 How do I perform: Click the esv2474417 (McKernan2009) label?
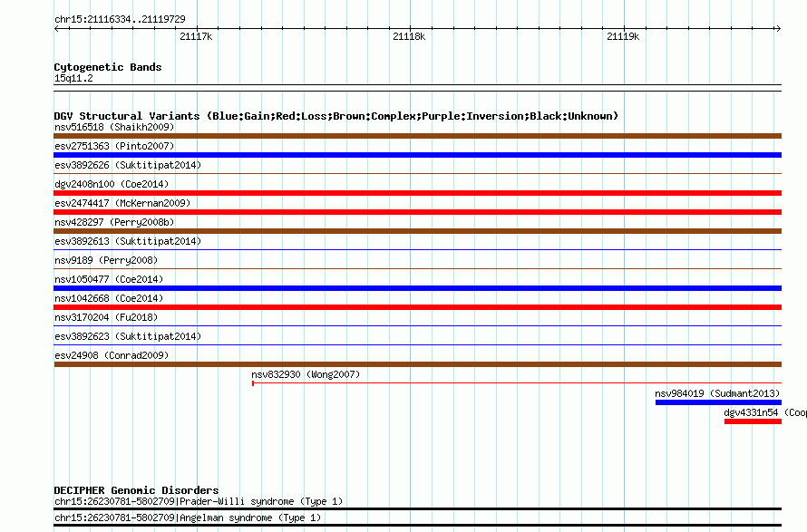(x=122, y=203)
